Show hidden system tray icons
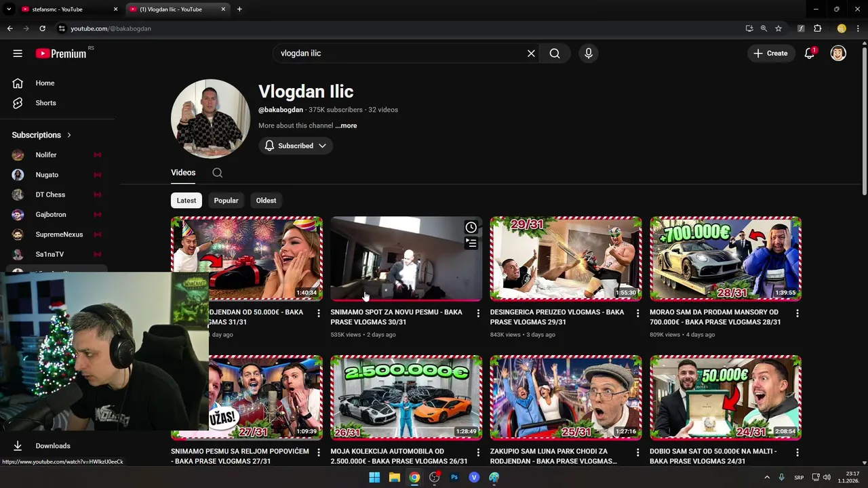Viewport: 868px width, 488px height. [767, 477]
